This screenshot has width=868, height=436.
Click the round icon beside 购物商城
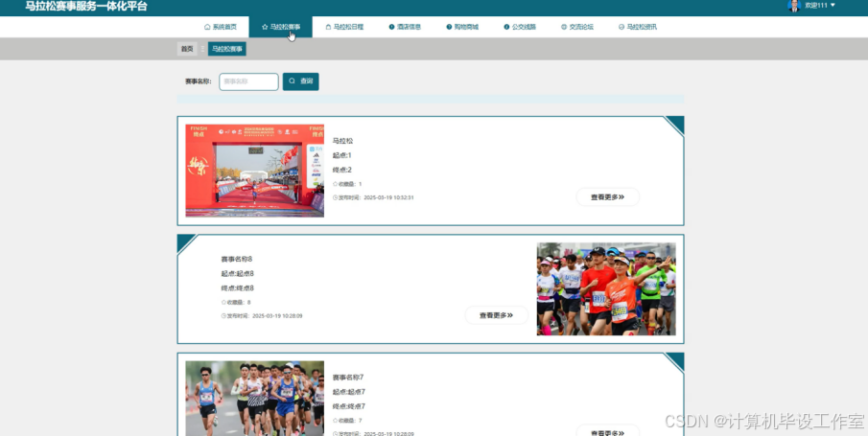450,27
